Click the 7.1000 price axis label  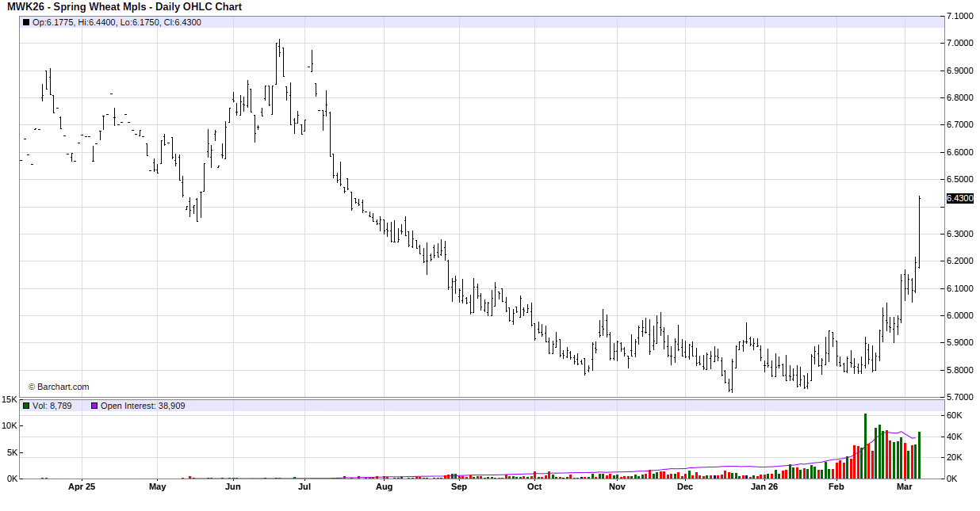click(960, 16)
